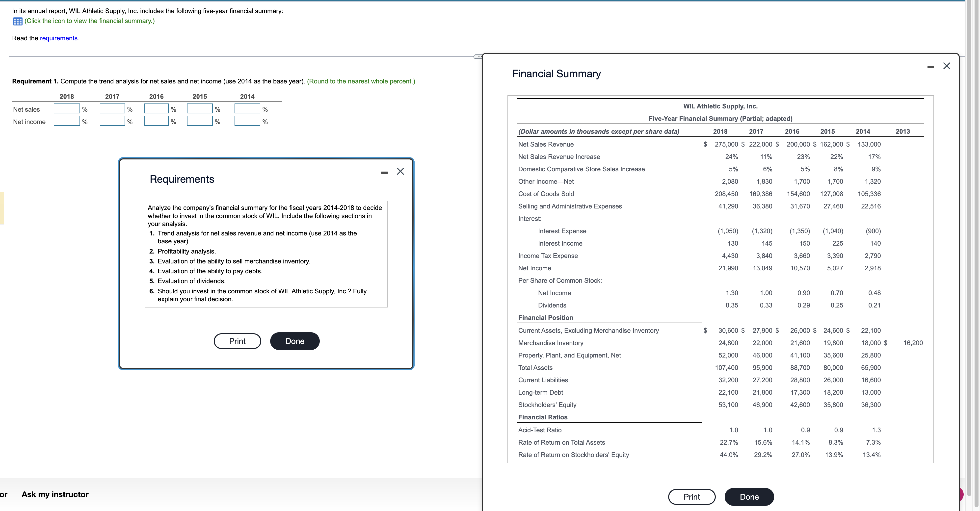The image size is (980, 511).
Task: Click the 21,990 Net Income value
Action: 728,268
